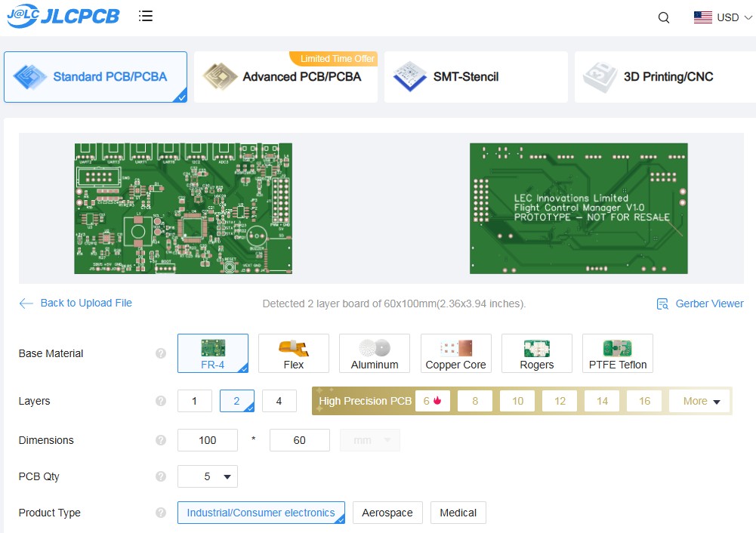Expand More high precision layers
Screen dimensions: 756x533
701,401
